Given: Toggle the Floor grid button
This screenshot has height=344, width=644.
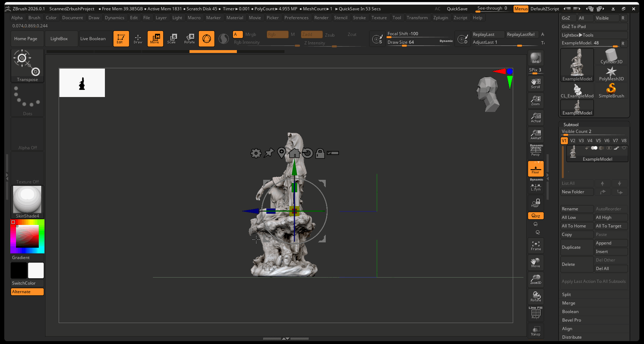Looking at the screenshot, I should (x=536, y=169).
